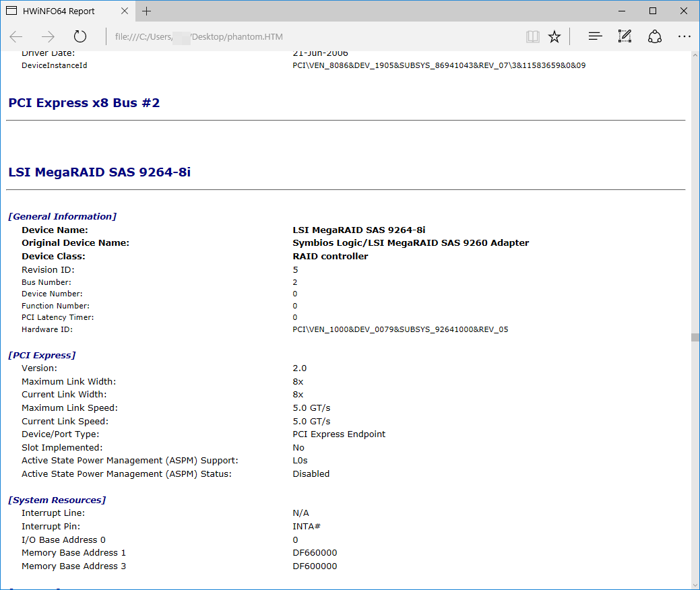
Task: Click the [General Information] section label
Action: pyautogui.click(x=63, y=216)
